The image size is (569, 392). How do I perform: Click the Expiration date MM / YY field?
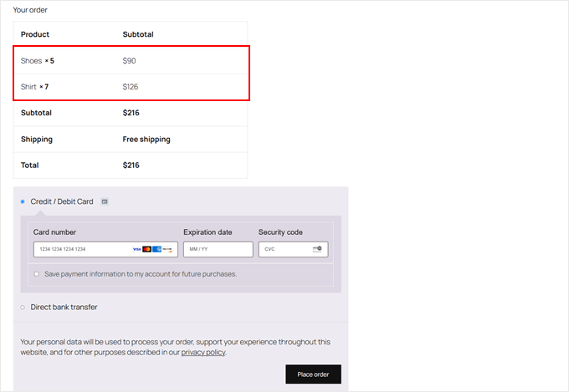coord(217,249)
